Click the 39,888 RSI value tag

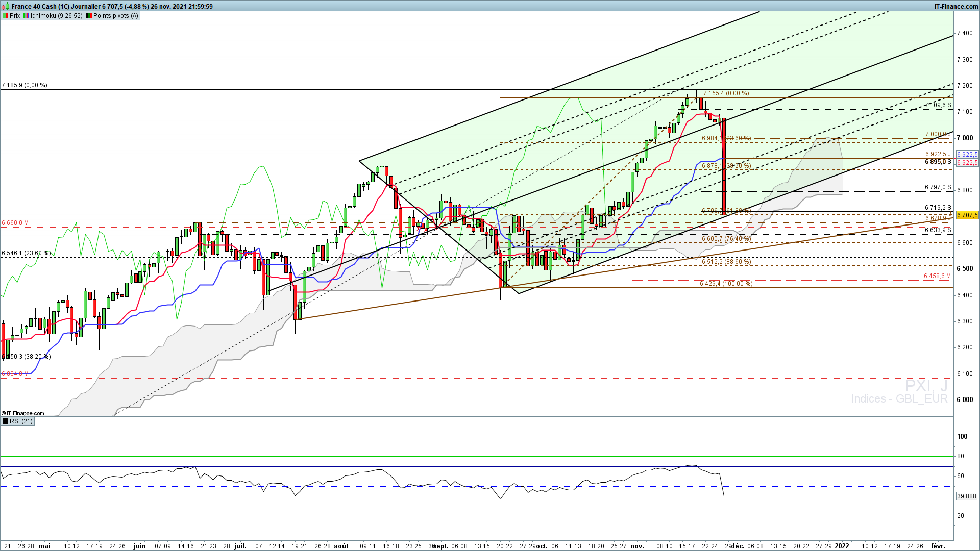pyautogui.click(x=966, y=496)
